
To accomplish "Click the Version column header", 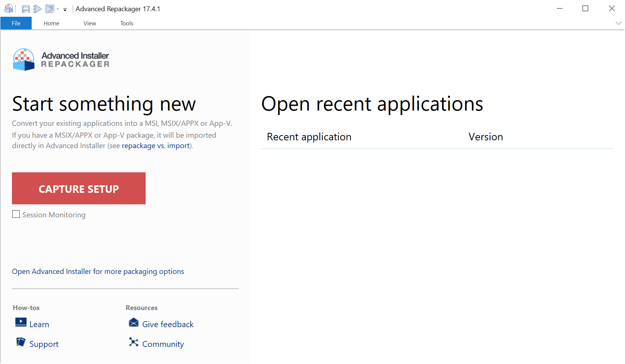I will (486, 137).
